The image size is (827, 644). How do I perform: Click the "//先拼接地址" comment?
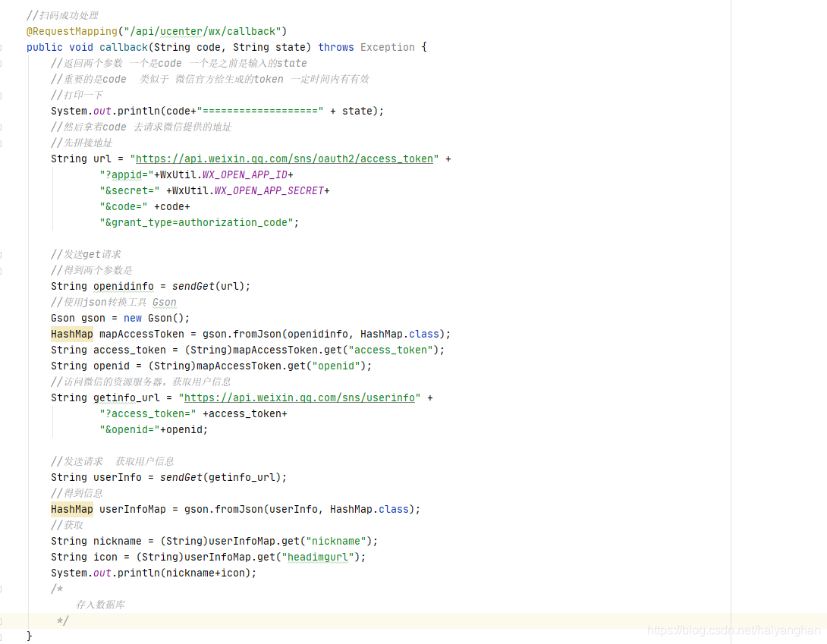82,143
